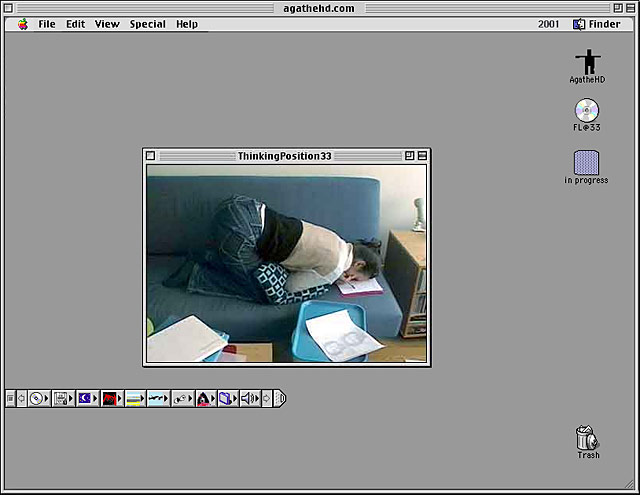
Task: Collapse the agathehd.com window shade
Action: tap(631, 8)
